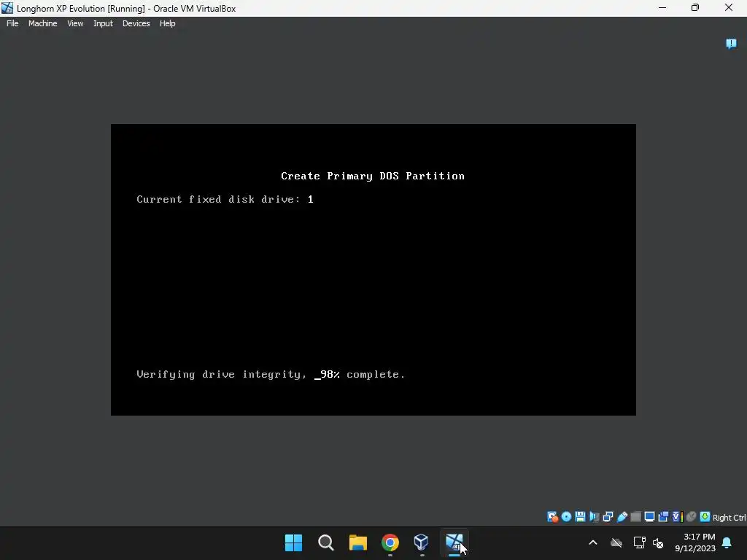This screenshot has width=747, height=560.
Task: Click the hard disk activity status icon
Action: pyautogui.click(x=552, y=517)
